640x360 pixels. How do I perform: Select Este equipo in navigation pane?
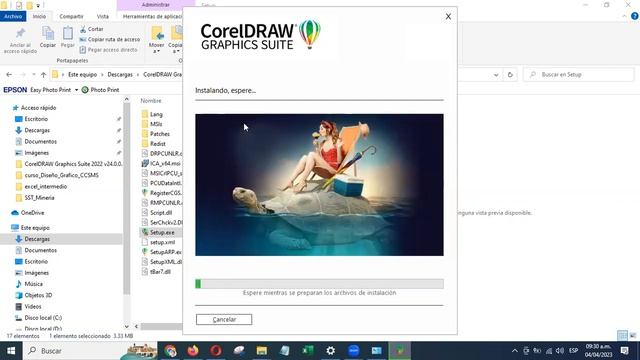pyautogui.click(x=35, y=228)
